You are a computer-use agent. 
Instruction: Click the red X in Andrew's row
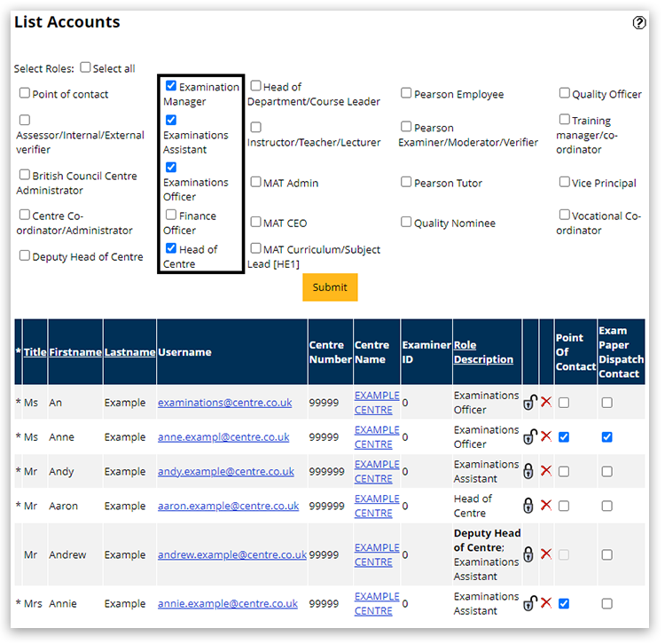pyautogui.click(x=546, y=554)
